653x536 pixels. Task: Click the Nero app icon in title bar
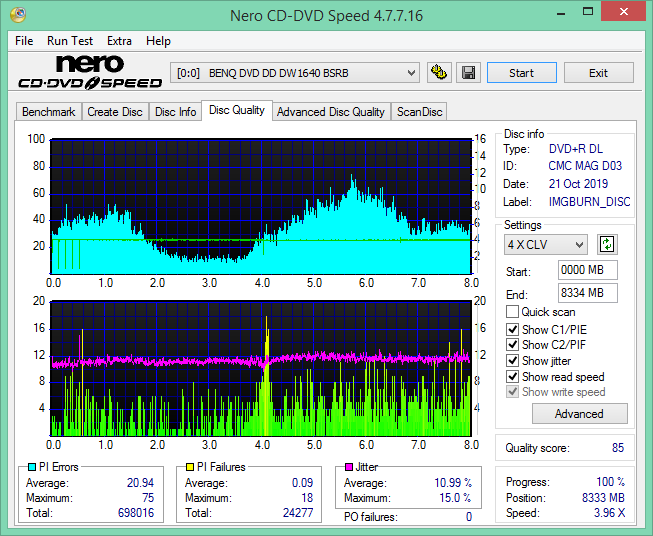[x=18, y=15]
